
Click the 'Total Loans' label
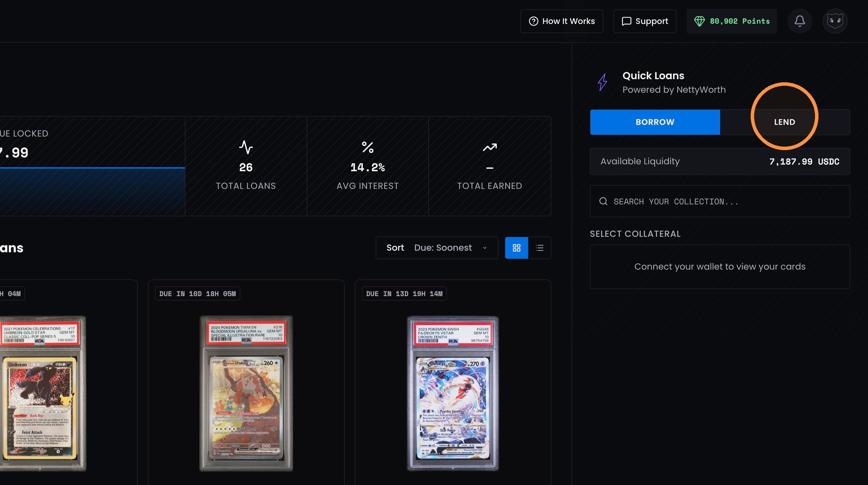pyautogui.click(x=246, y=186)
